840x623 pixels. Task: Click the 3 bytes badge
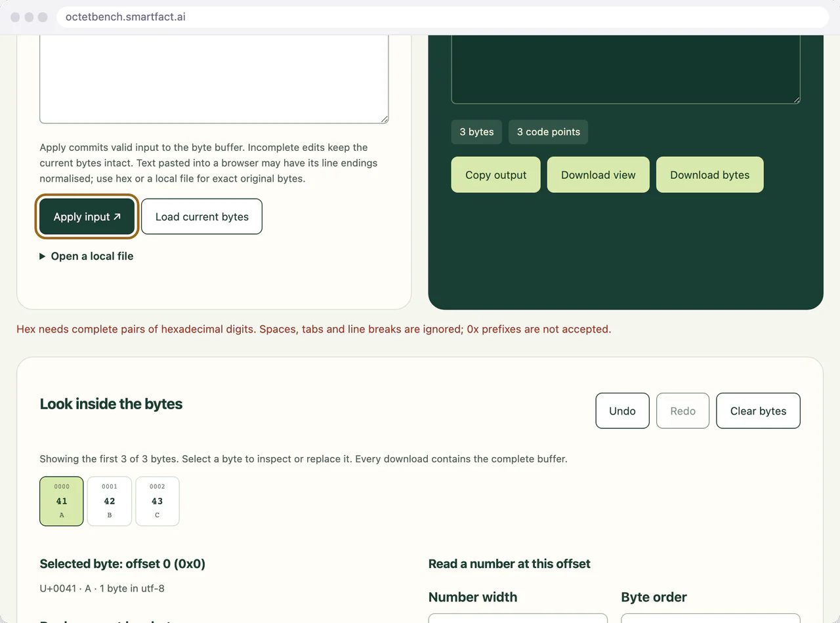tap(476, 132)
